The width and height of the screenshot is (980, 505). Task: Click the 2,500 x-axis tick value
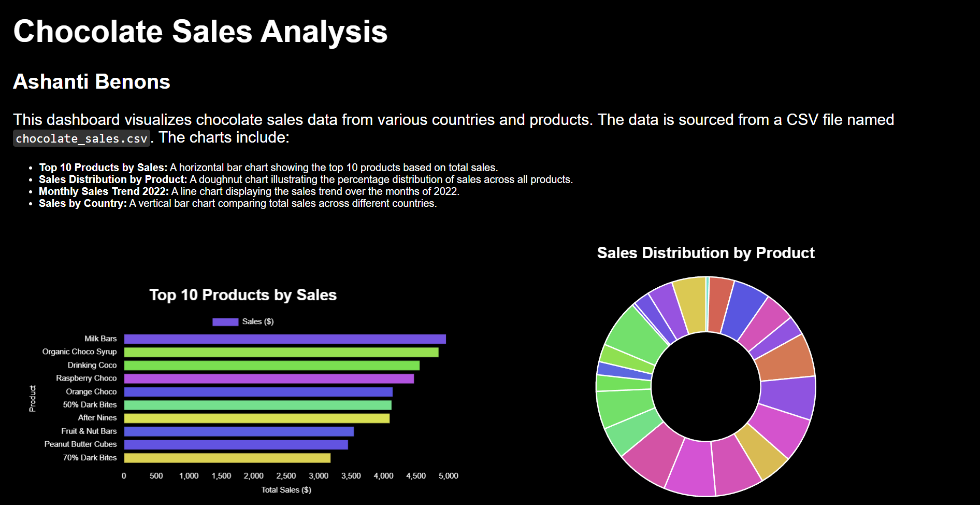coord(286,475)
